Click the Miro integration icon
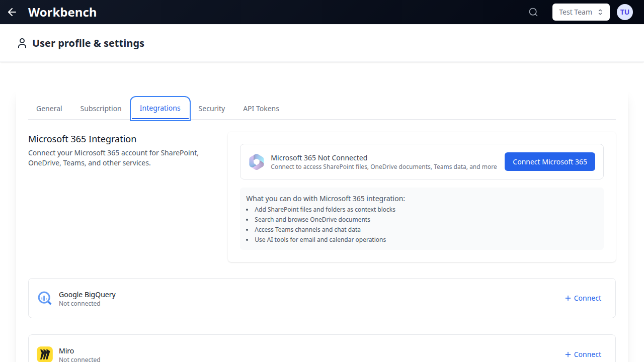The image size is (644, 362). coord(44,354)
